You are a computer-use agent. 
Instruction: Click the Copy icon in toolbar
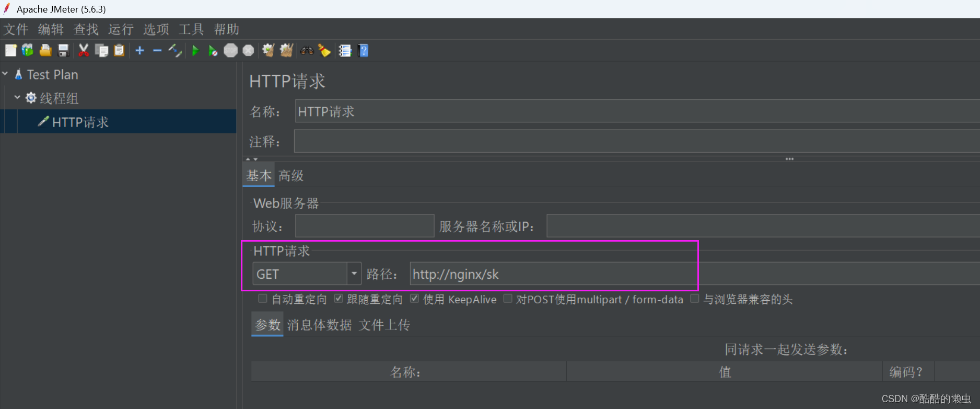(x=101, y=50)
